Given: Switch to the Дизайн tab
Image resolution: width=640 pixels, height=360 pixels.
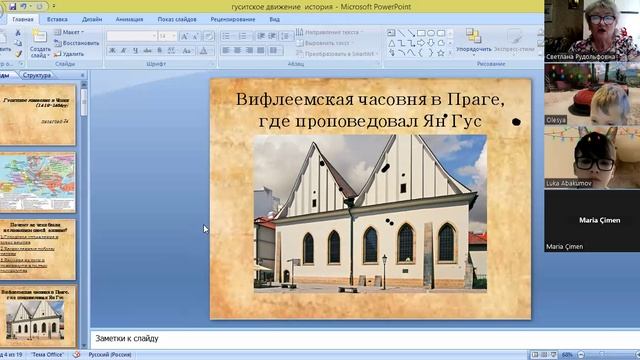Looking at the screenshot, I should (92, 19).
